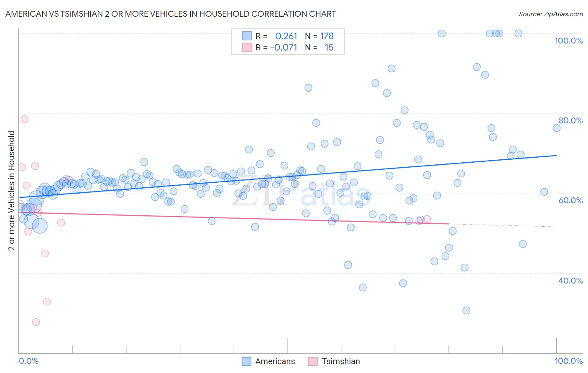Click the chart title text
This screenshot has width=588, height=373.
tap(171, 14)
